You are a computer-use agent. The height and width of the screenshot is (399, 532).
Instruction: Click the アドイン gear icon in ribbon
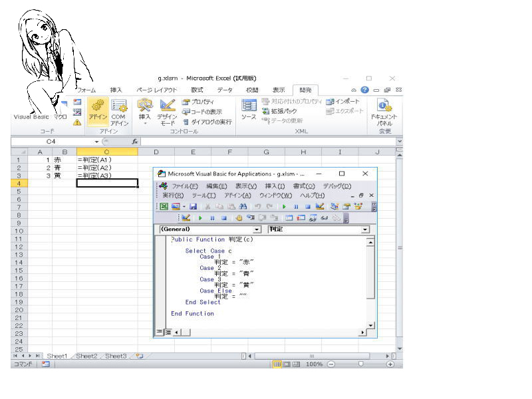(98, 108)
